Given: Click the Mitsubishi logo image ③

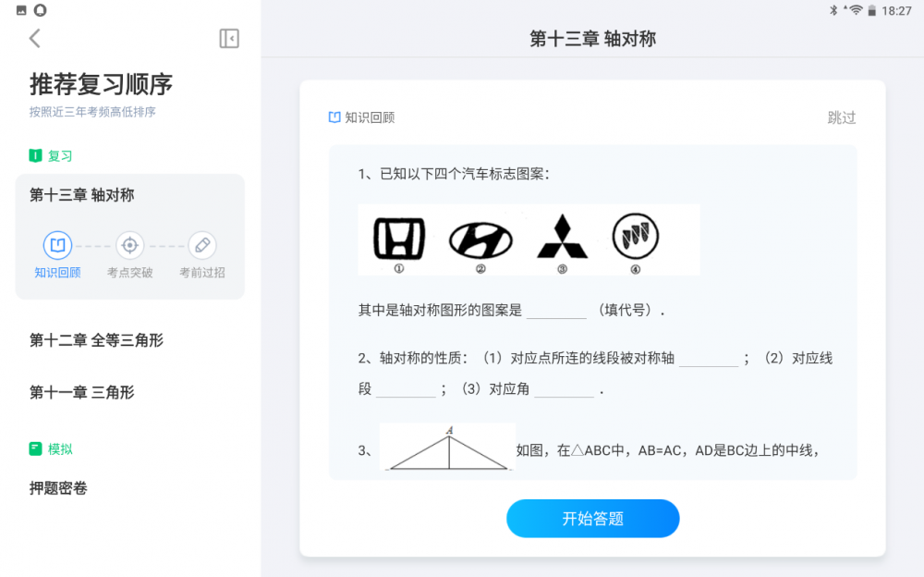Looking at the screenshot, I should [x=562, y=237].
